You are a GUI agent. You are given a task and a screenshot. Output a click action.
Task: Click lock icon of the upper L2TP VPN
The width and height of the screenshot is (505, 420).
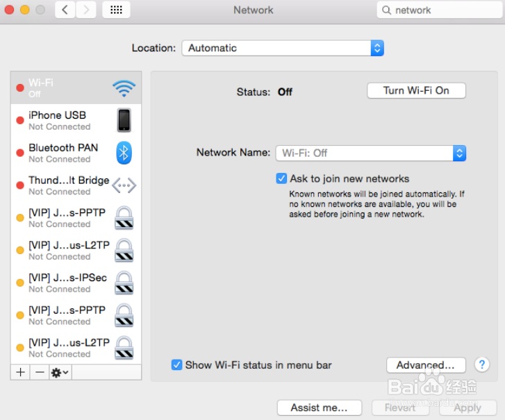(x=124, y=251)
